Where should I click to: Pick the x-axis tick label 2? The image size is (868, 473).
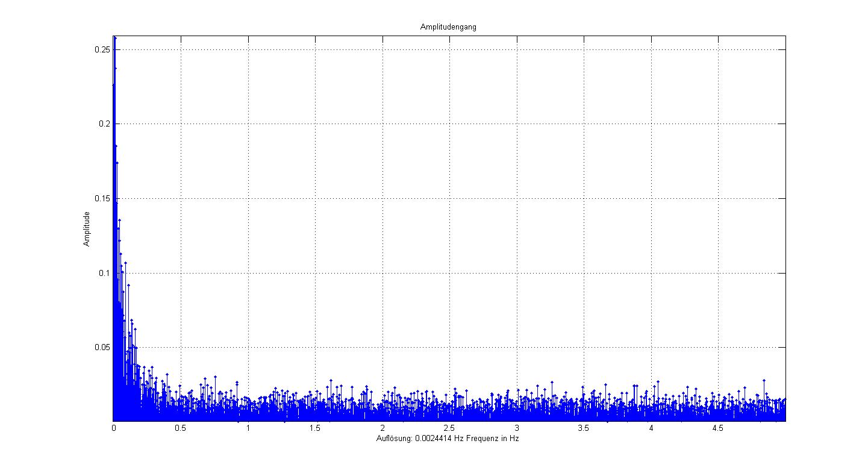(382, 428)
